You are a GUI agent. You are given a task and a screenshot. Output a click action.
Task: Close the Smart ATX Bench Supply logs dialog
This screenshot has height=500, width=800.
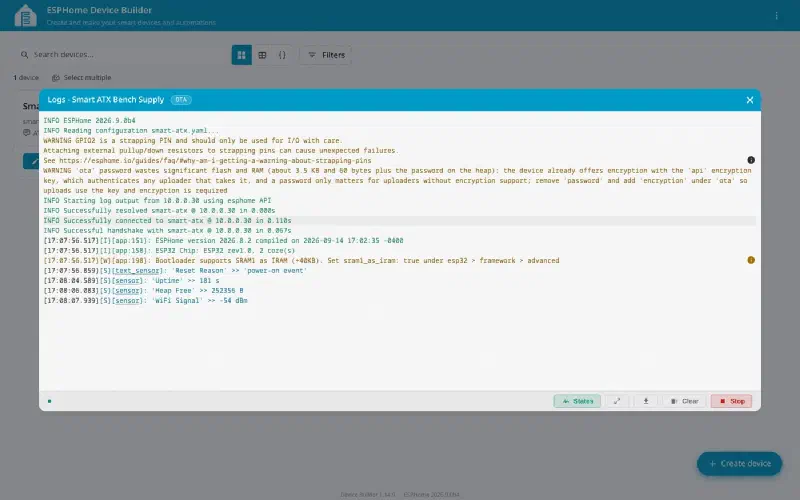[749, 100]
